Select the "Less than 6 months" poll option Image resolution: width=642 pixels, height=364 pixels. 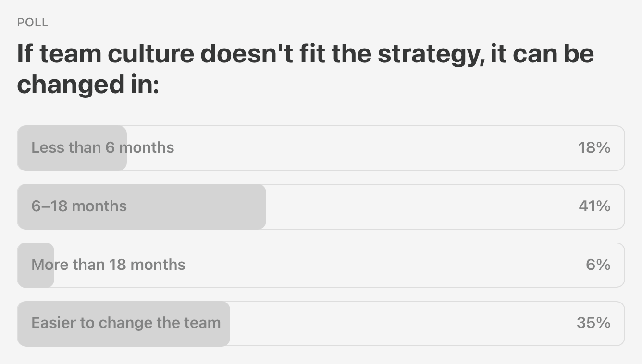click(321, 148)
